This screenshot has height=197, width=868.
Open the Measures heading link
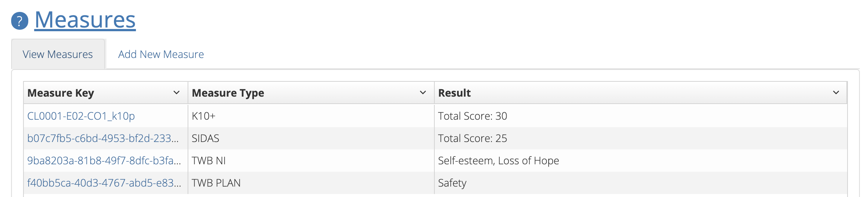(x=85, y=20)
